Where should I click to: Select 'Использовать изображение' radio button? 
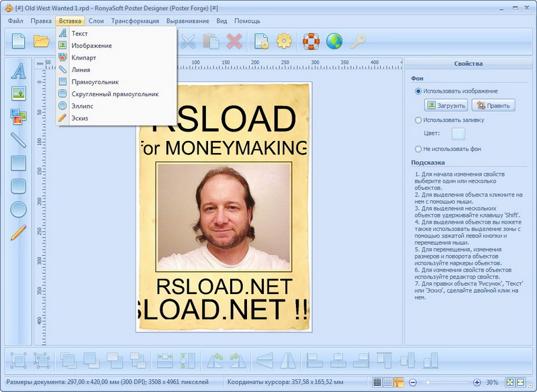pos(418,91)
